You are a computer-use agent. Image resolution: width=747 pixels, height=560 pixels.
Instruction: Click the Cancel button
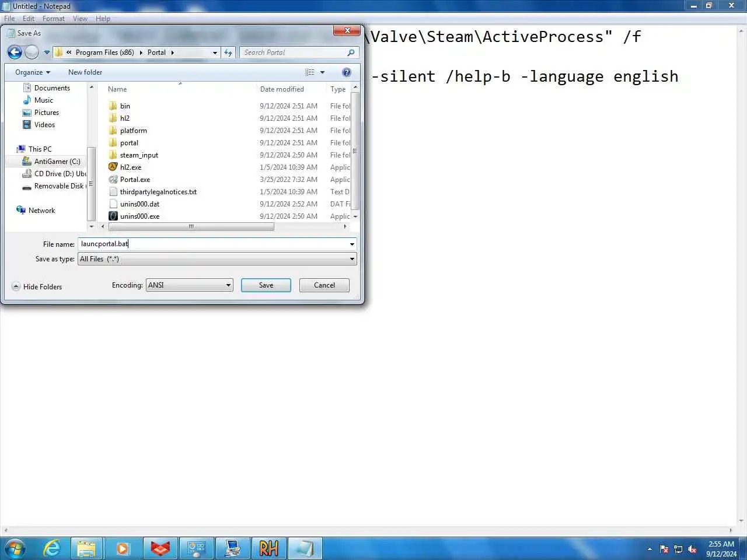pos(324,285)
